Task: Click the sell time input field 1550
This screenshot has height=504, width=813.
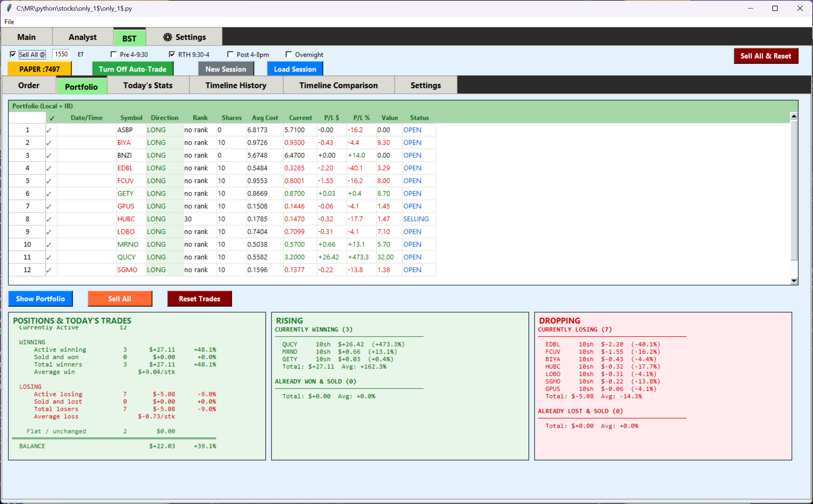Action: click(x=61, y=54)
